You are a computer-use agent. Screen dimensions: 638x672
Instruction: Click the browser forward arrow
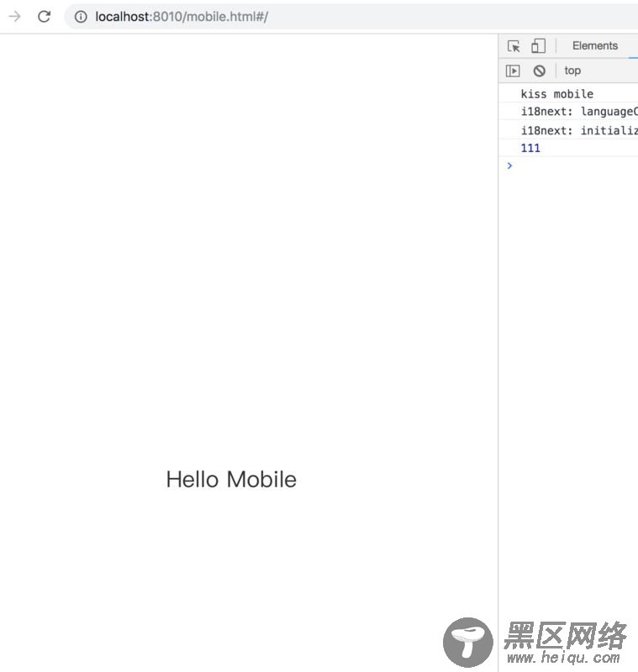14,17
